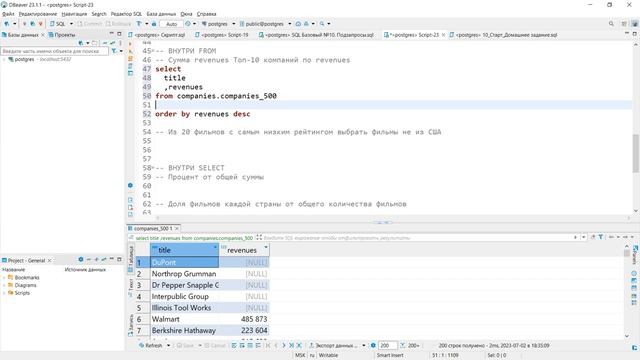Click the 200+ row count button
The height and width of the screenshot is (360, 640).
pyautogui.click(x=410, y=346)
